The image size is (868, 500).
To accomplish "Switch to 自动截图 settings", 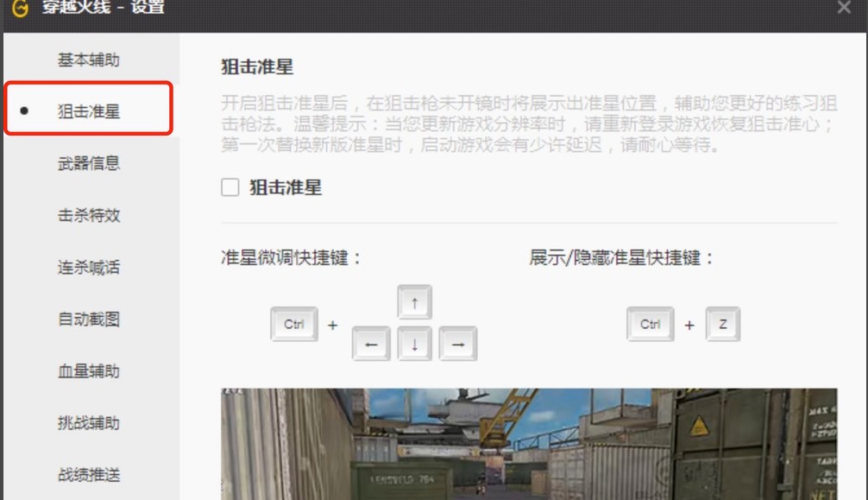I will pyautogui.click(x=89, y=319).
